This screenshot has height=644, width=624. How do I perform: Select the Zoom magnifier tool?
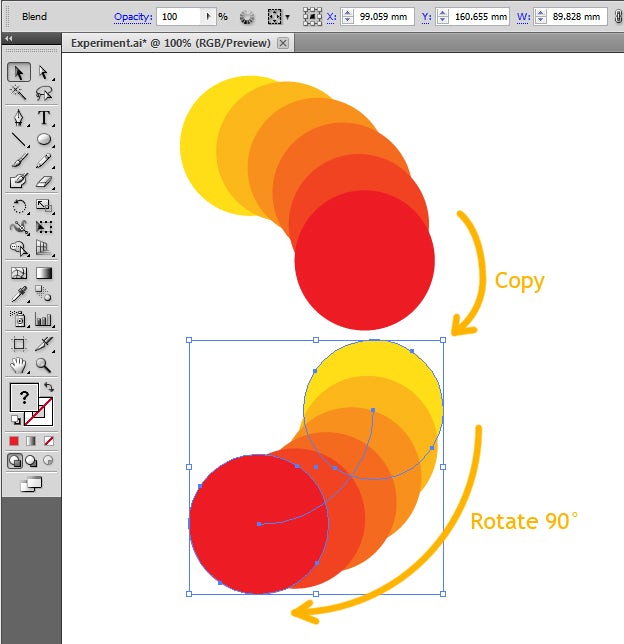44,366
